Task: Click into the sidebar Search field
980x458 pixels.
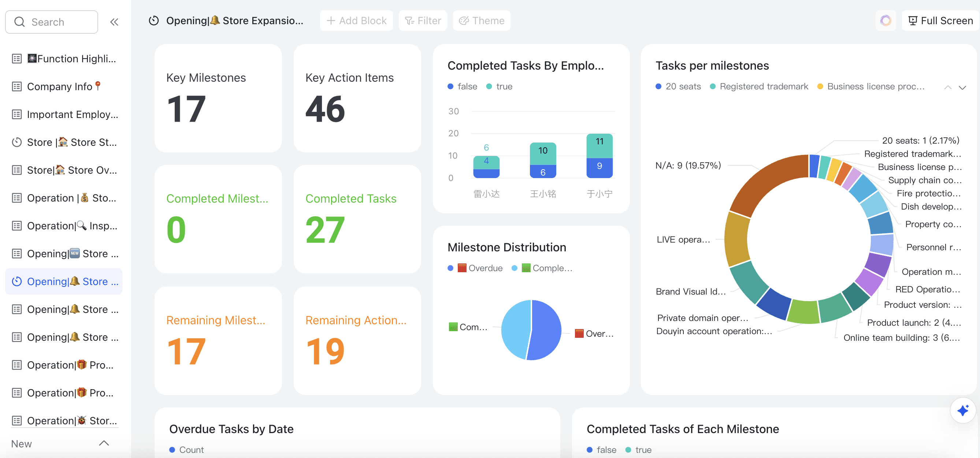Action: tap(57, 22)
